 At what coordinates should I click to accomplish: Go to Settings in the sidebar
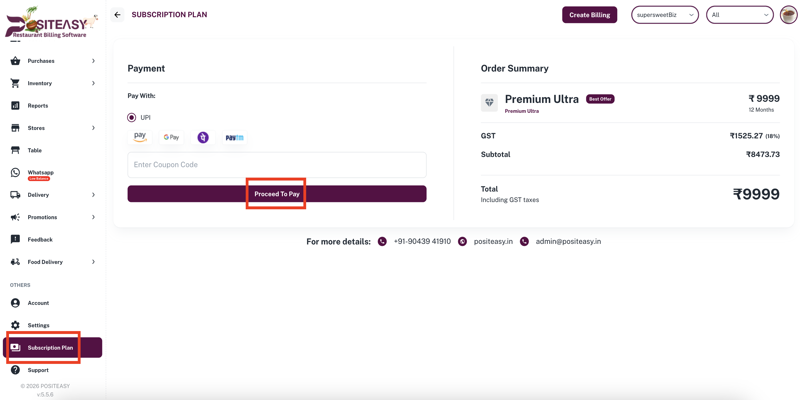[x=38, y=325]
